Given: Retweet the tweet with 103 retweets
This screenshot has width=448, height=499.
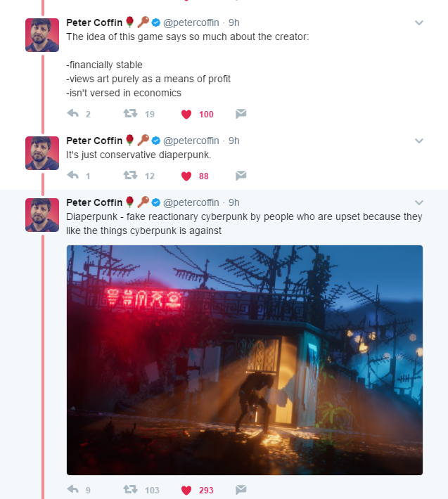Looking at the screenshot, I should [x=130, y=489].
